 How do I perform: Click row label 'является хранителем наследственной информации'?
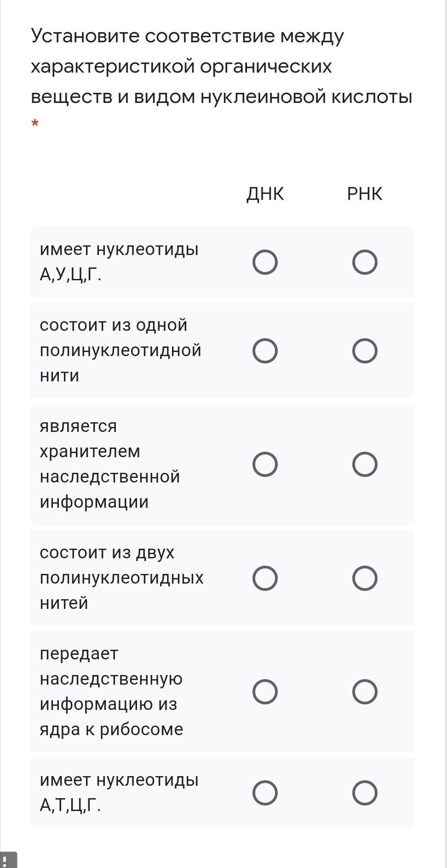[109, 464]
